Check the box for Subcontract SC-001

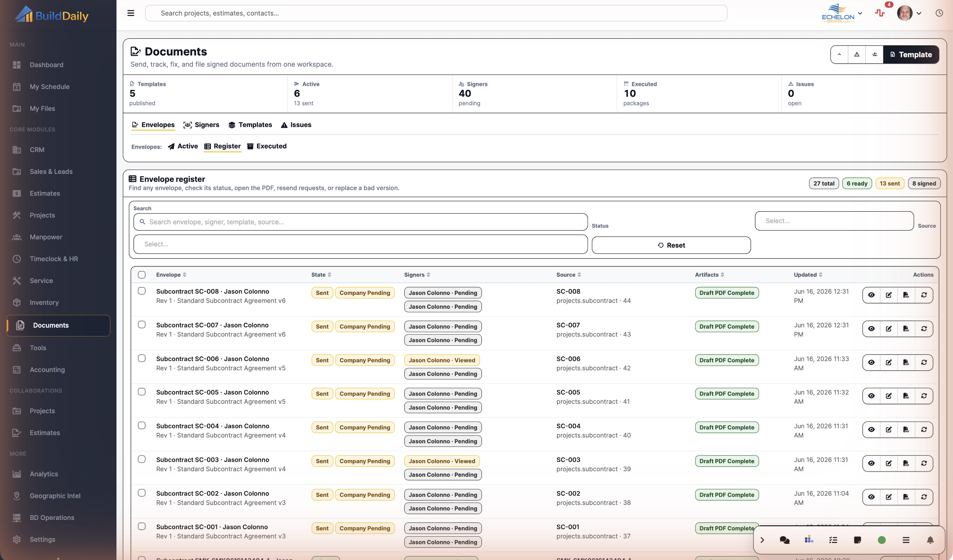[x=142, y=526]
